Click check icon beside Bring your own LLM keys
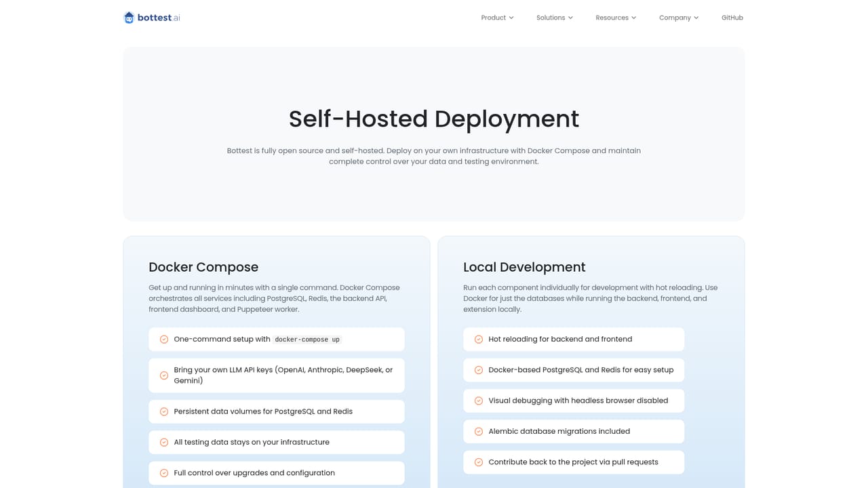The height and width of the screenshot is (488, 868). 164,375
